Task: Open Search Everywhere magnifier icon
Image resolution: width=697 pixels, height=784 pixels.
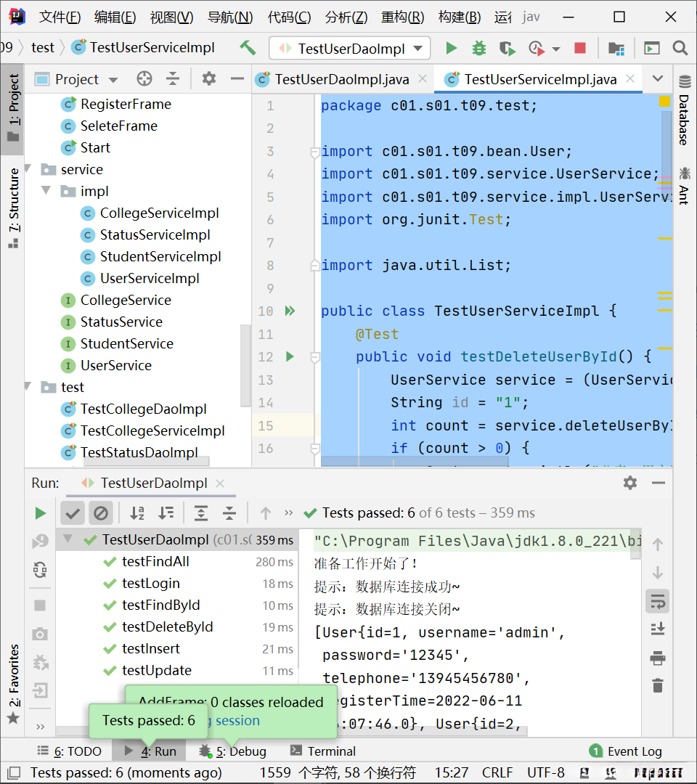Action: (680, 48)
